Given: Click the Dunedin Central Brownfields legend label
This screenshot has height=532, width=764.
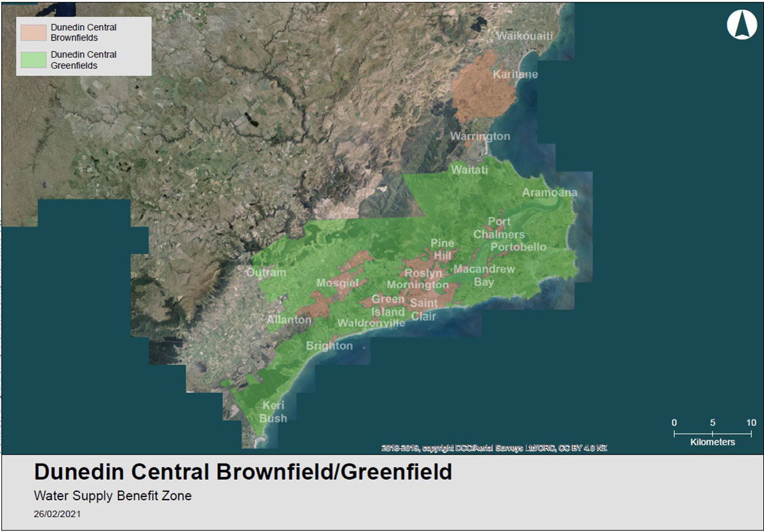Looking at the screenshot, I should [x=84, y=32].
